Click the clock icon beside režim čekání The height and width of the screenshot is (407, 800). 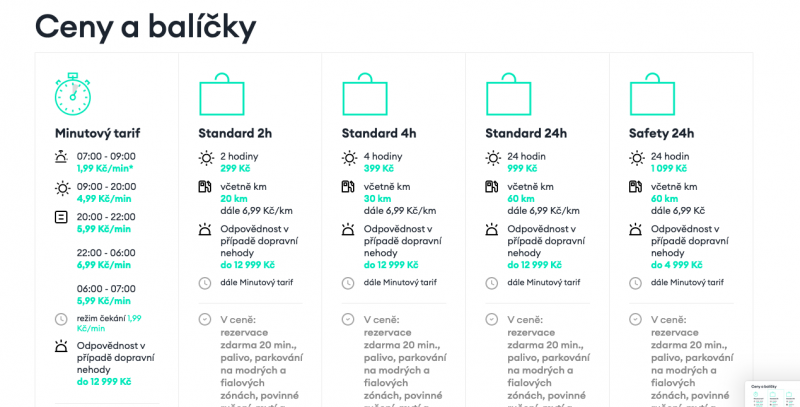[61, 319]
